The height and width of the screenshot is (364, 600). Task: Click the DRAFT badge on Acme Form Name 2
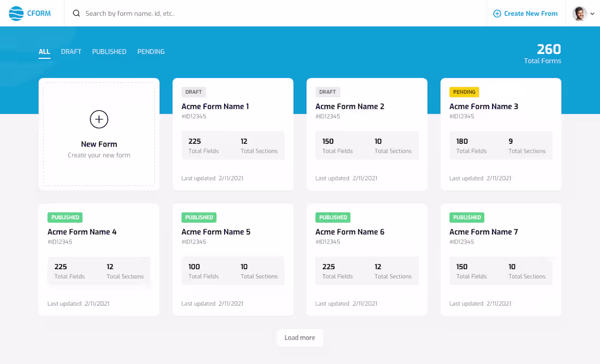328,92
